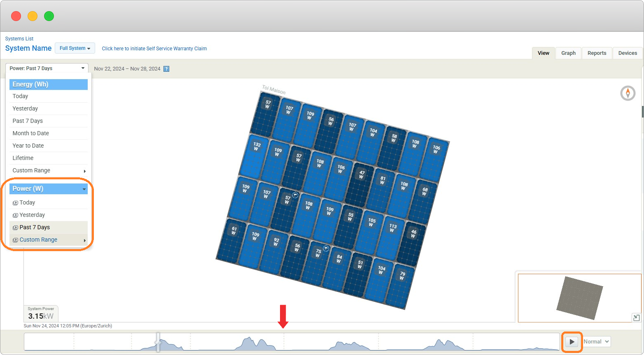Click the yellow window minimize button
The height and width of the screenshot is (355, 644).
[x=33, y=16]
